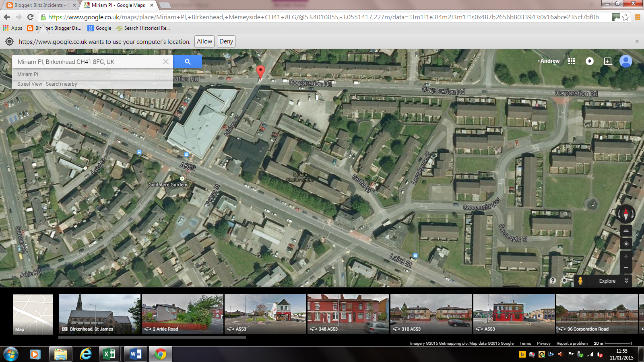Click the bus stop icon on Laird St
The width and height of the screenshot is (644, 362).
coord(415,255)
